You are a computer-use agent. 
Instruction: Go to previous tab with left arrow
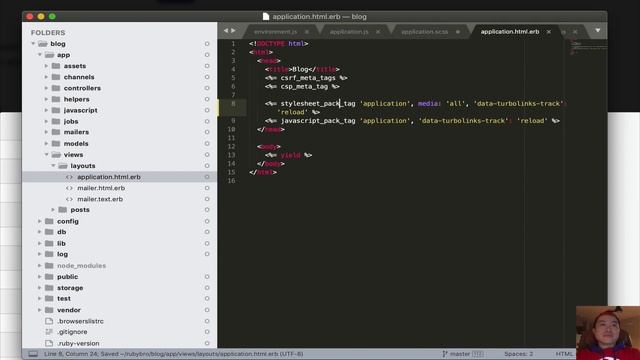(226, 31)
